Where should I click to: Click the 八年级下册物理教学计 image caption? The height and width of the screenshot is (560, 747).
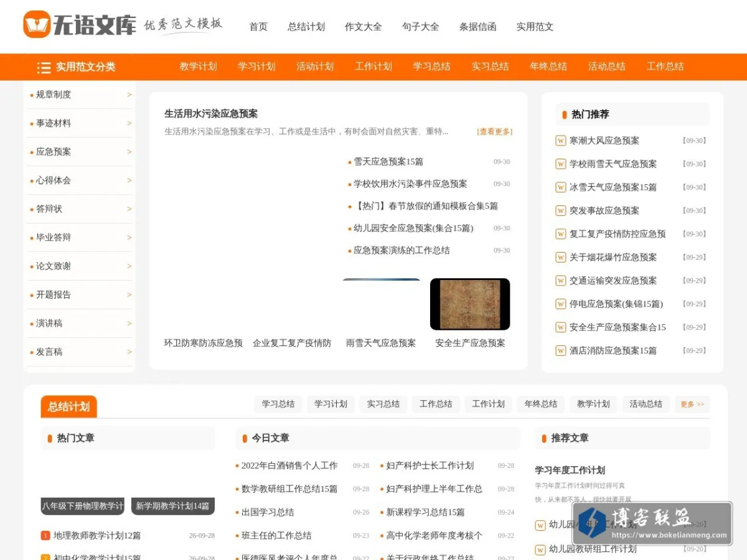[x=83, y=506]
